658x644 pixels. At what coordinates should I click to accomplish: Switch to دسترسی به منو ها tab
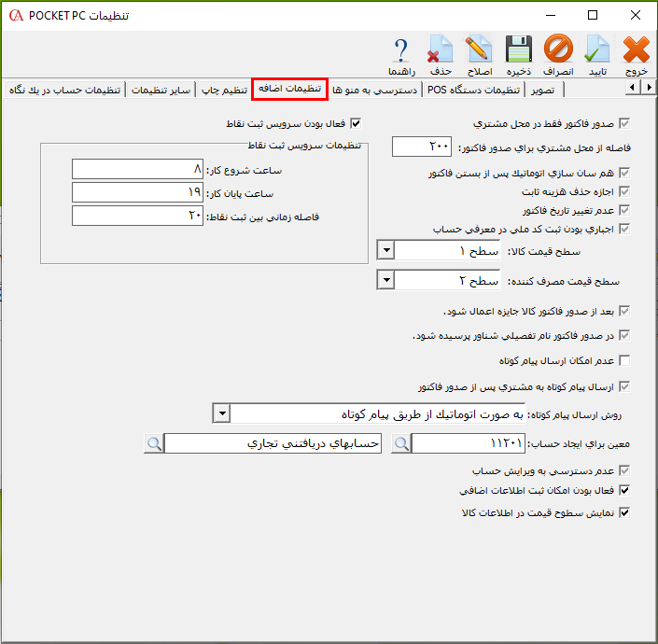pyautogui.click(x=375, y=90)
